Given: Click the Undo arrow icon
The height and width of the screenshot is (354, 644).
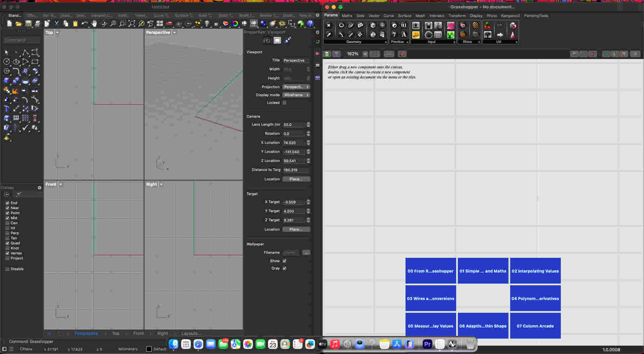Looking at the screenshot, I should pos(85,23).
